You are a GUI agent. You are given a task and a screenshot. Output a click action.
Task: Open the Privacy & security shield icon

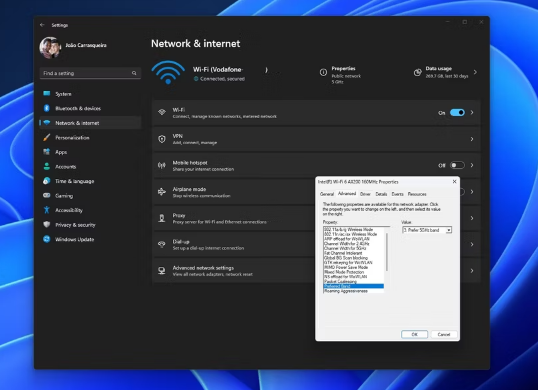coord(47,225)
